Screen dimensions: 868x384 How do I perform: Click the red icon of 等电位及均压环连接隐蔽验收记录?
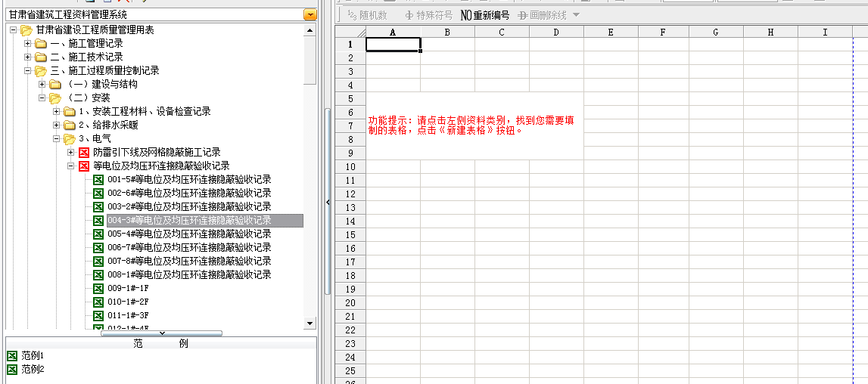point(84,166)
